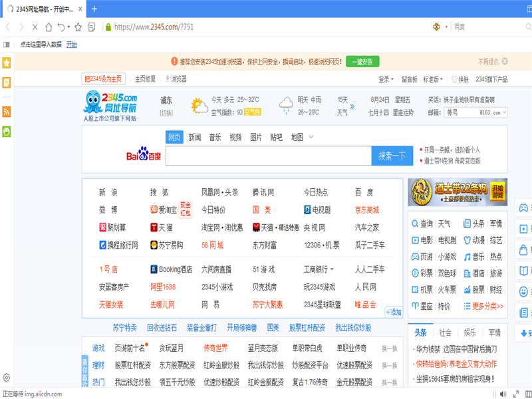Click the back navigation arrow
Image resolution: width=532 pixels, height=399 pixels.
8,27
